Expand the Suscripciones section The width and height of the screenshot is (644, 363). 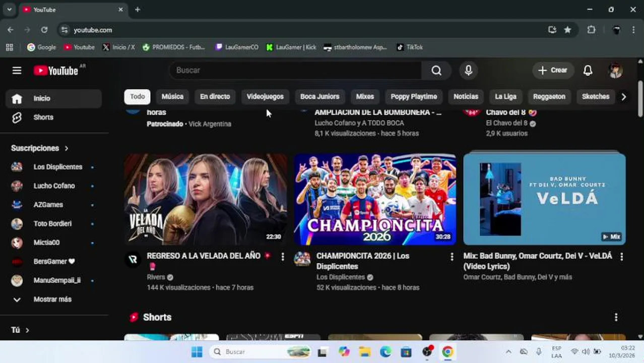tap(40, 148)
